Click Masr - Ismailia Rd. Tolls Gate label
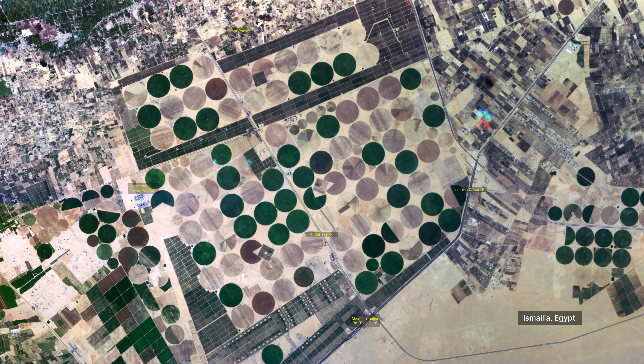This screenshot has height=364, width=644. pos(365,320)
